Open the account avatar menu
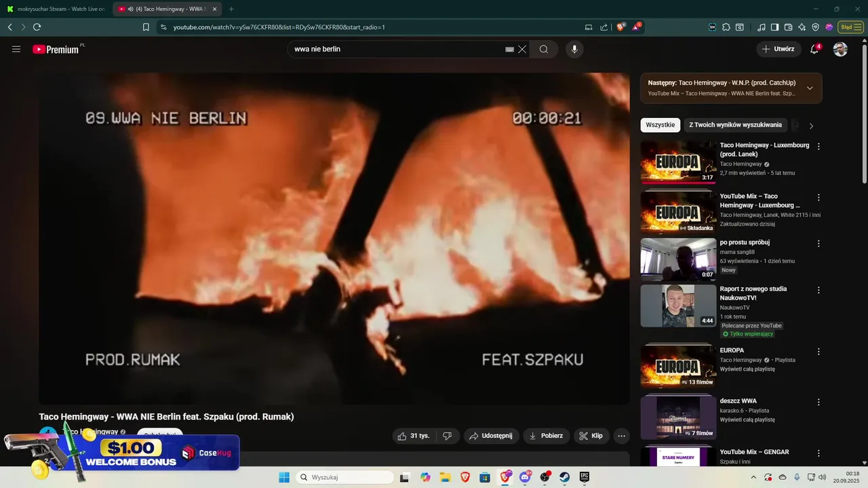 [x=840, y=49]
